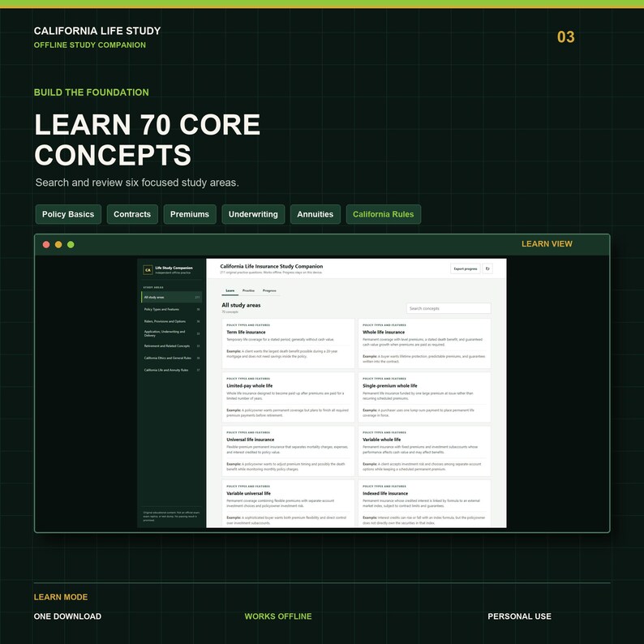The image size is (644, 644).
Task: Open the Variable whole life card
Action: [424, 451]
